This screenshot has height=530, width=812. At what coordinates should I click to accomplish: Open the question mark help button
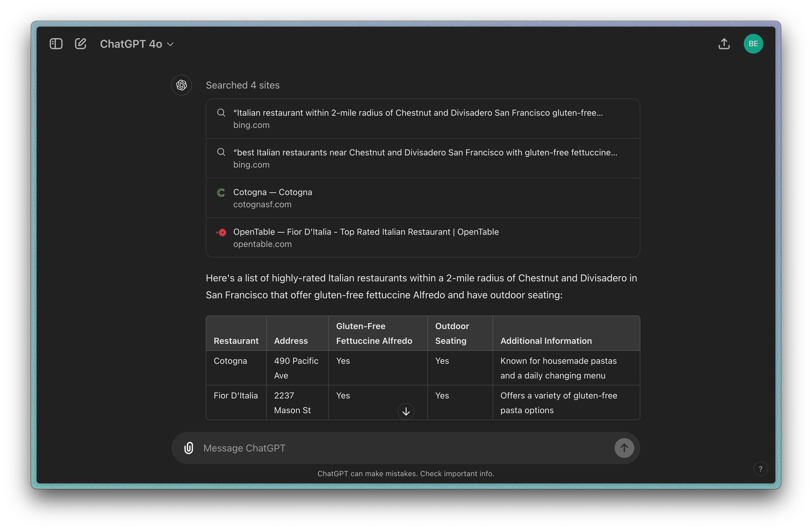tap(760, 469)
